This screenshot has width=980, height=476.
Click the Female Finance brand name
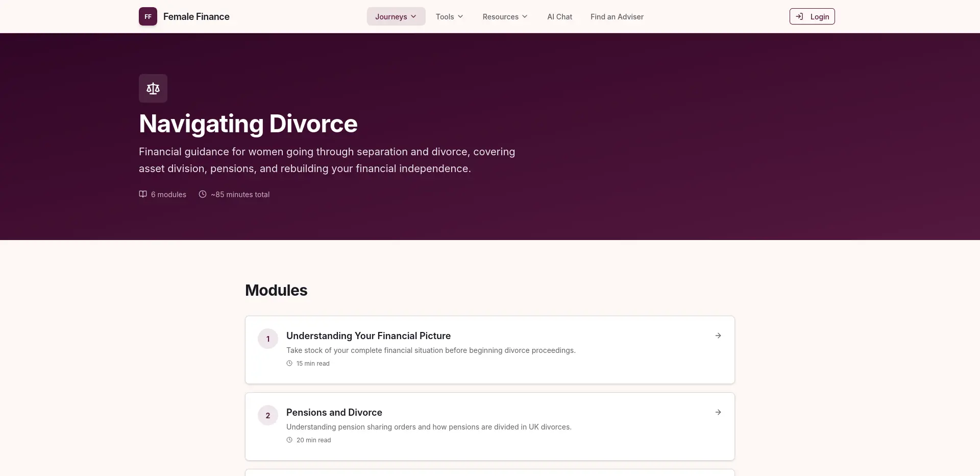click(196, 16)
